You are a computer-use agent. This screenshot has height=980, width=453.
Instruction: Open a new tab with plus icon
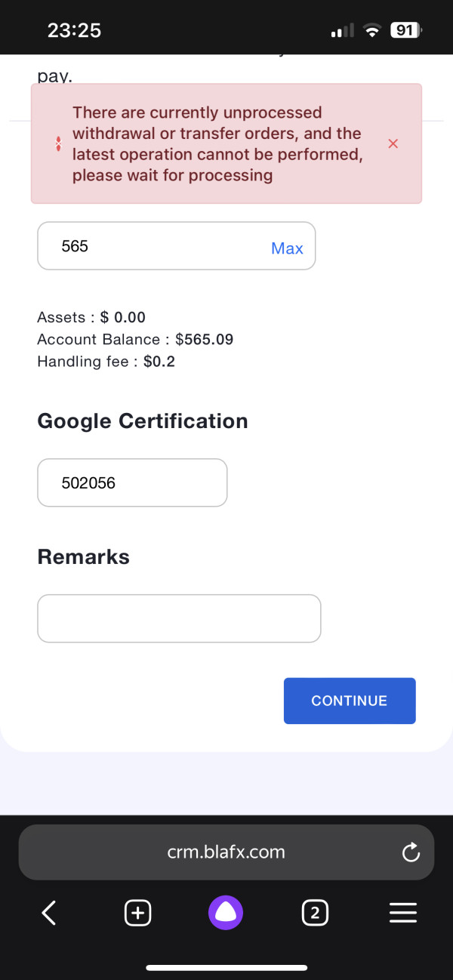pos(137,914)
